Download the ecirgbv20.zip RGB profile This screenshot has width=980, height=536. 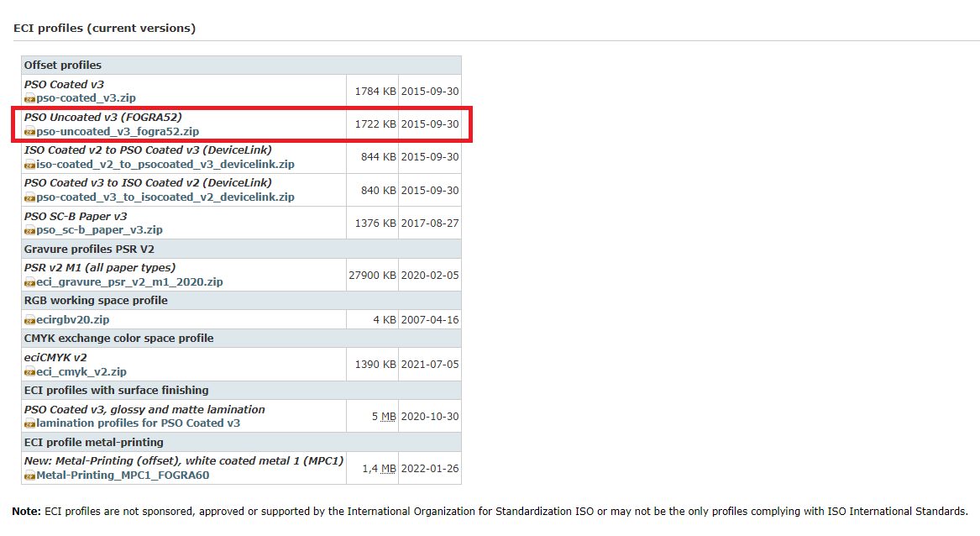coord(72,319)
